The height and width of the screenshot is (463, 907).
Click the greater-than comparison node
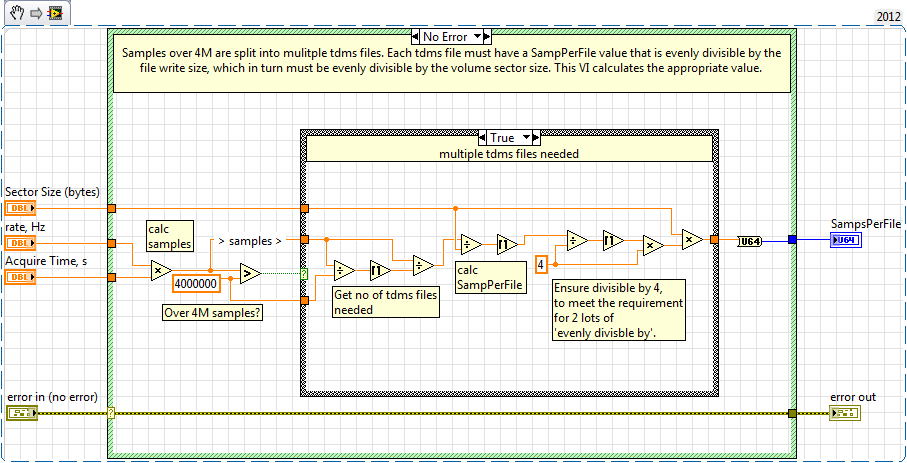249,273
